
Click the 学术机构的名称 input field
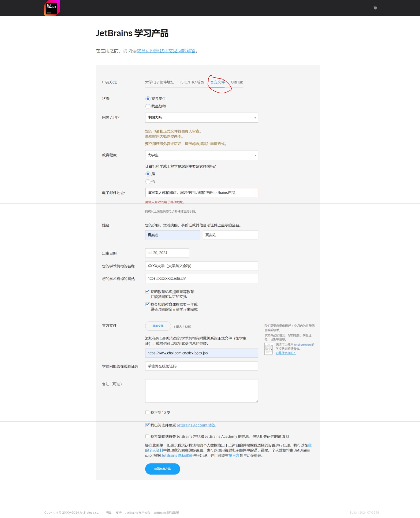tap(202, 266)
